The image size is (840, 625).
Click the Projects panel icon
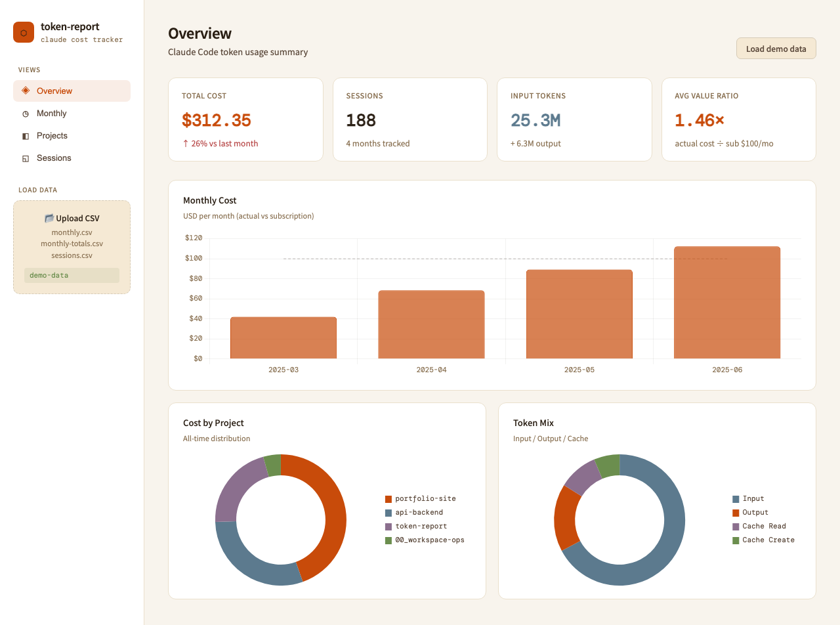click(x=26, y=136)
